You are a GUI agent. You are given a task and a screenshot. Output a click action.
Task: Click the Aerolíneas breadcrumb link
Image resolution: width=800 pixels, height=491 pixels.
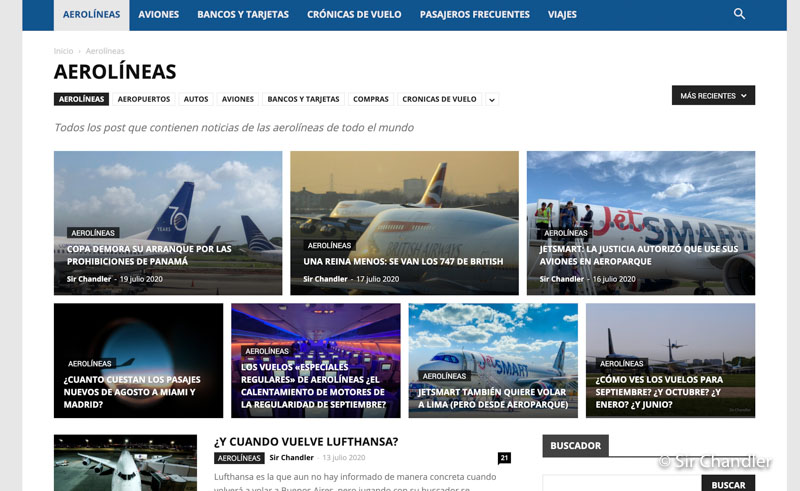tap(105, 51)
